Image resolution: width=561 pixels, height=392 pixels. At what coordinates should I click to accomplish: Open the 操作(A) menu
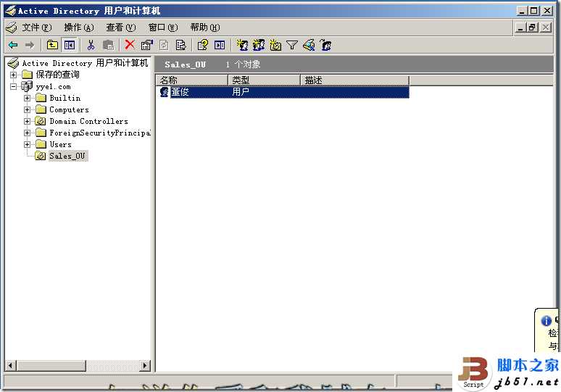(x=79, y=28)
